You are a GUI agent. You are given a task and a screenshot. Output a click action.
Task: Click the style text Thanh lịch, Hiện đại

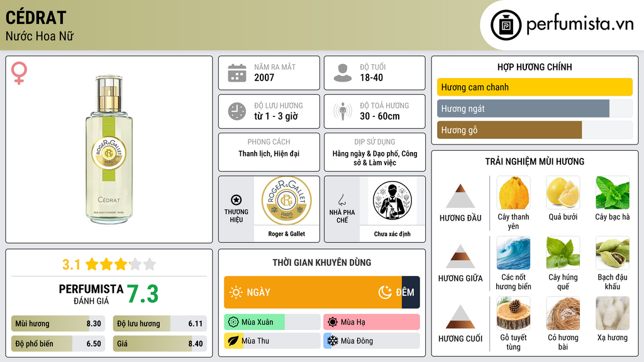pyautogui.click(x=269, y=153)
